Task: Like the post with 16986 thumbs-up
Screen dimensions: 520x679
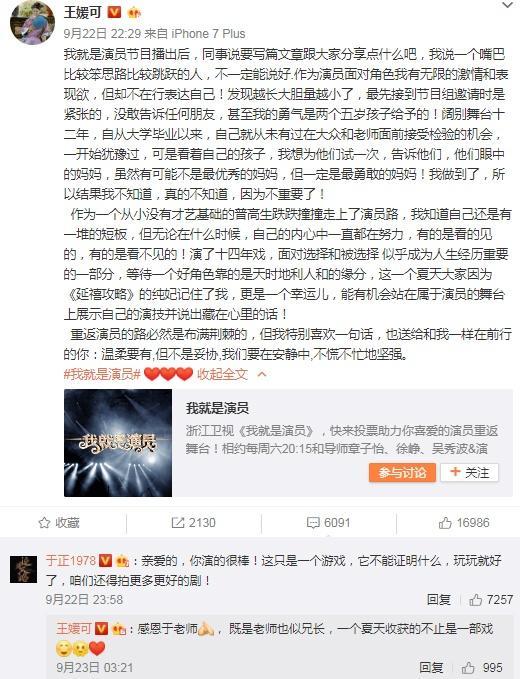Action: (464, 523)
